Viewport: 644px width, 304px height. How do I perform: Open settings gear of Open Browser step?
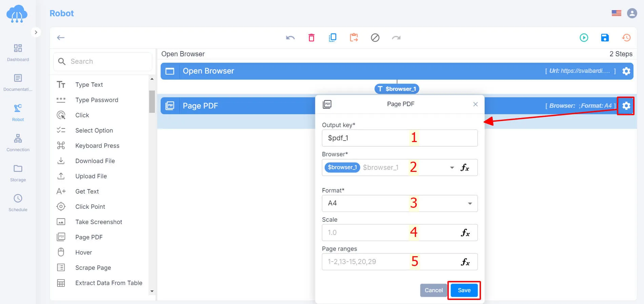tap(626, 71)
